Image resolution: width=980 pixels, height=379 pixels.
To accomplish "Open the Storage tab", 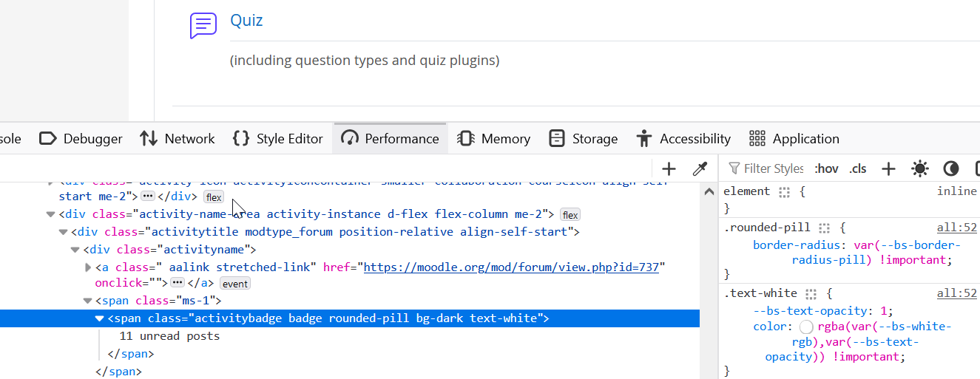I will pyautogui.click(x=583, y=138).
